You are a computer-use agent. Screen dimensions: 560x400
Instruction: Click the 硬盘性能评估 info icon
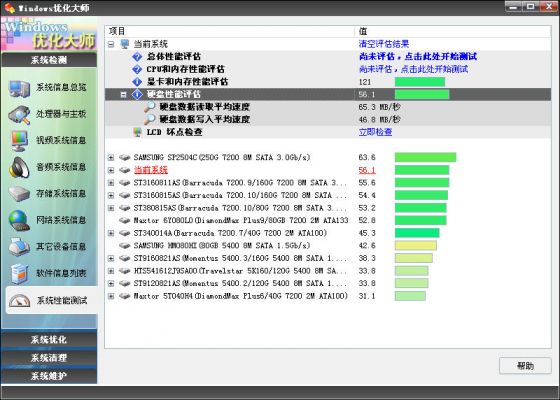coord(137,94)
